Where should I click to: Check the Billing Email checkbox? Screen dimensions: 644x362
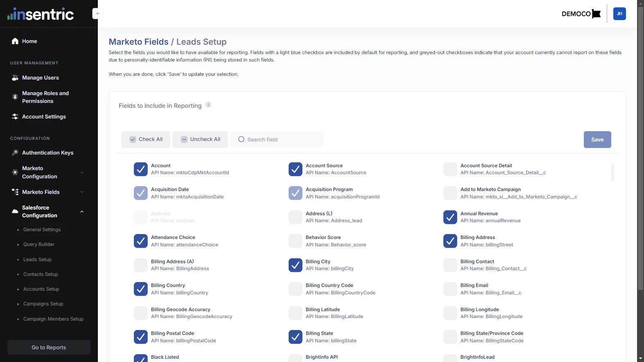click(450, 289)
